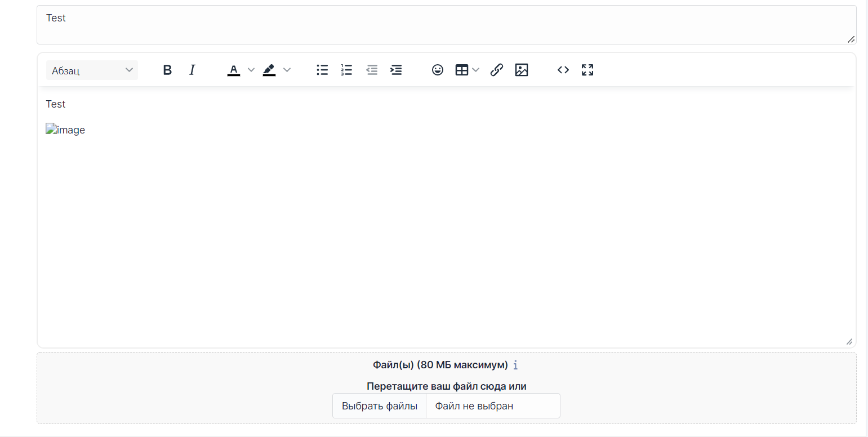Viewport: 868px width, 437px height.
Task: Click the Выбрать файлы button
Action: click(379, 405)
